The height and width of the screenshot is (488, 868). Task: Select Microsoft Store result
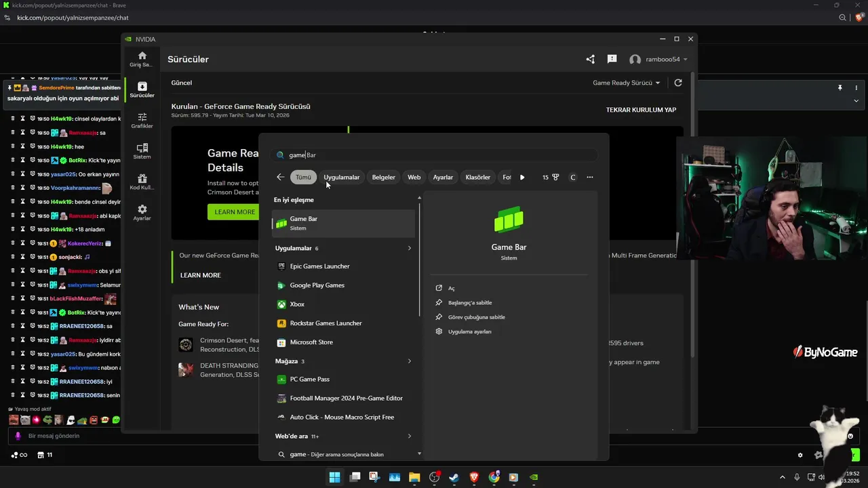point(344,342)
